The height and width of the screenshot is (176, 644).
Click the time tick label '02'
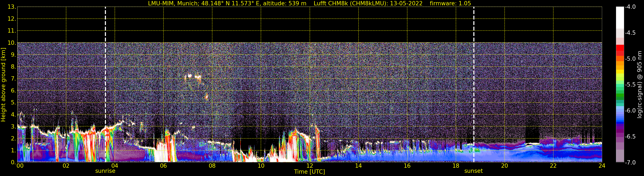tap(66, 166)
